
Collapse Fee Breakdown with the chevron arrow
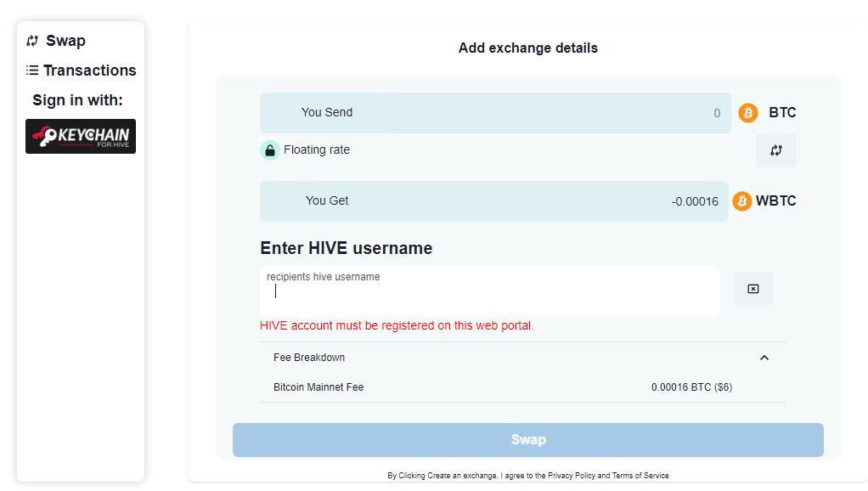point(764,358)
